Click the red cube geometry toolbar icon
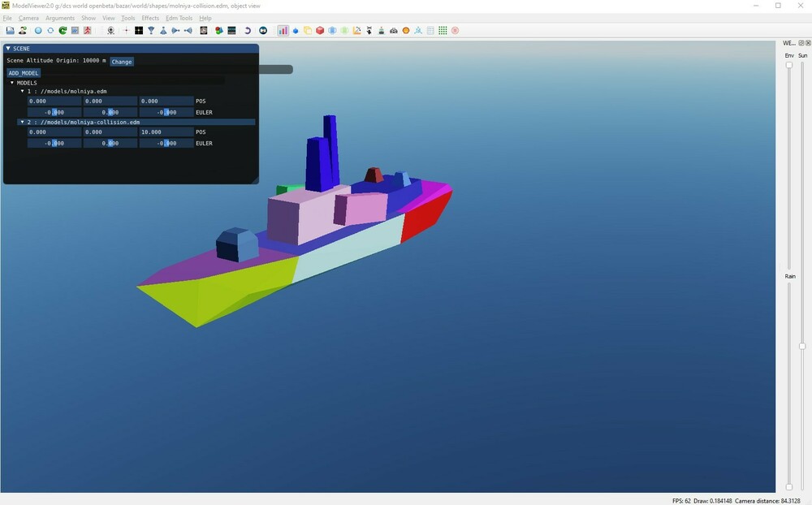 pyautogui.click(x=320, y=30)
